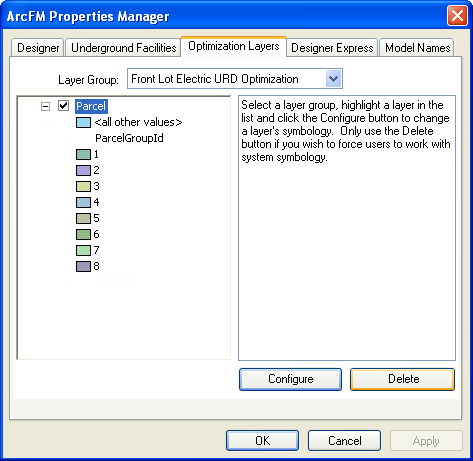This screenshot has width=473, height=461.
Task: Open the Model Names tab
Action: pyautogui.click(x=417, y=48)
